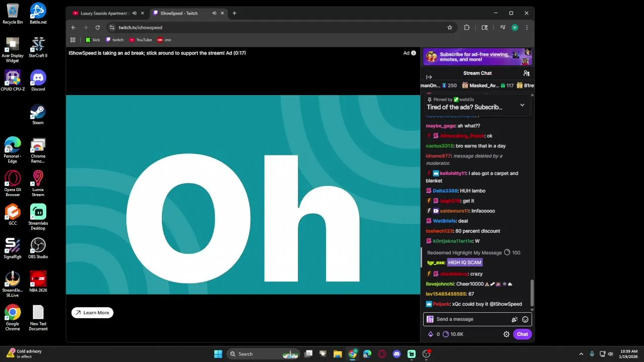Bookmark this page with the star
This screenshot has height=362, width=644.
(450, 28)
